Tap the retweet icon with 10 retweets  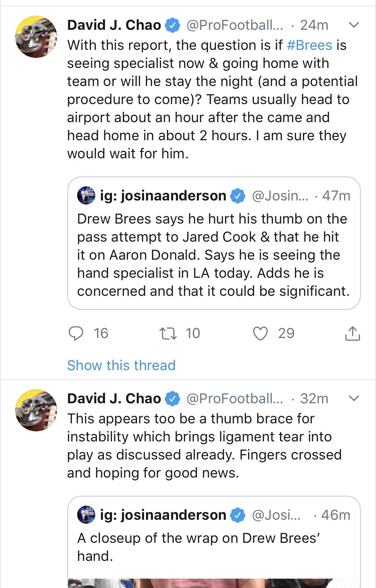(x=168, y=333)
